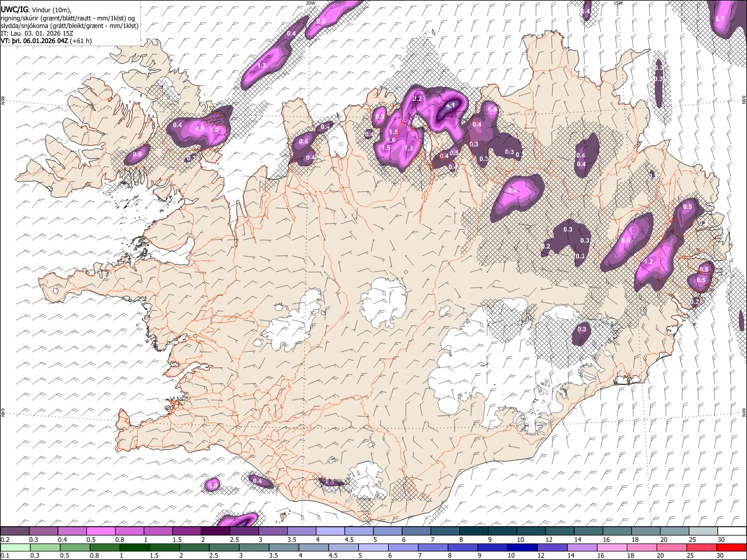The width and height of the screenshot is (747, 560).
Task: Click the lavender snow swatch starting at 4
Action: click(330, 531)
